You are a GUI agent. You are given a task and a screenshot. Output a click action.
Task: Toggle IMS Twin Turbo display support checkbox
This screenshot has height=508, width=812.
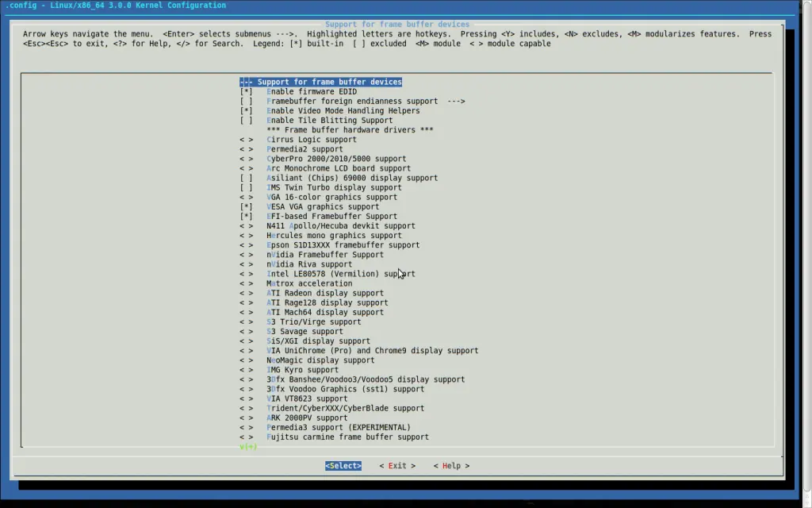pyautogui.click(x=246, y=187)
